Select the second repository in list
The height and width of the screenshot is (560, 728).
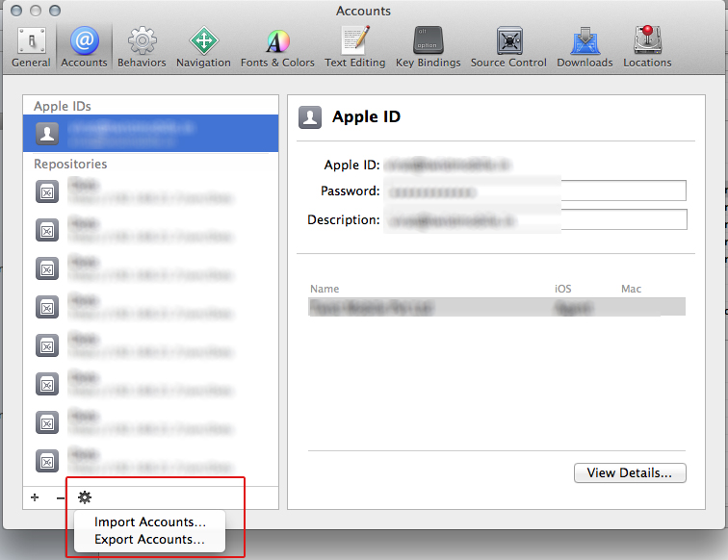[x=150, y=230]
